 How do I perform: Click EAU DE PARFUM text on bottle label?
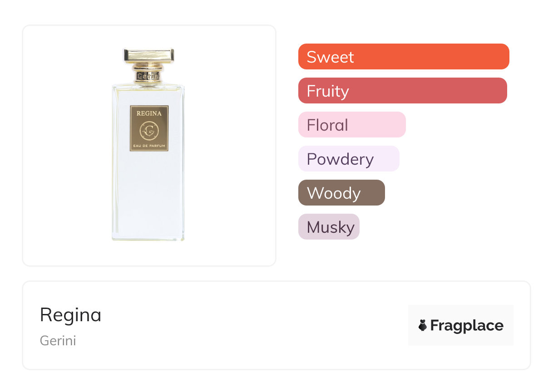click(149, 145)
